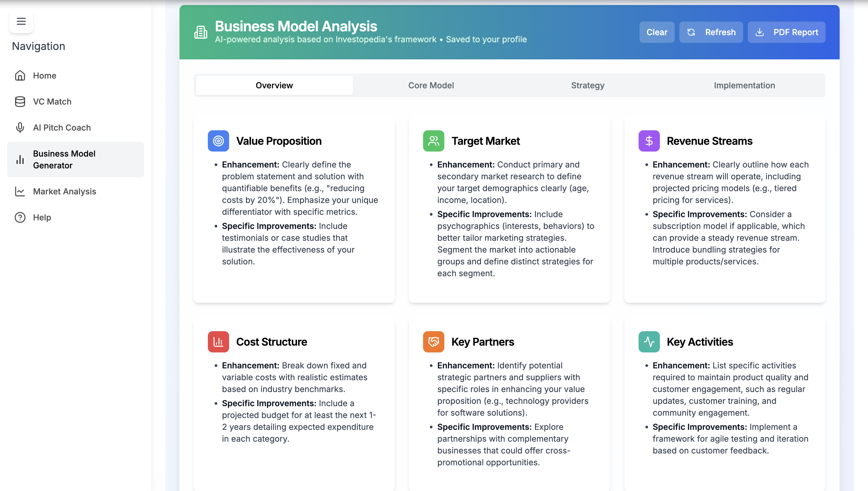Click the Key Activities heading

click(700, 342)
